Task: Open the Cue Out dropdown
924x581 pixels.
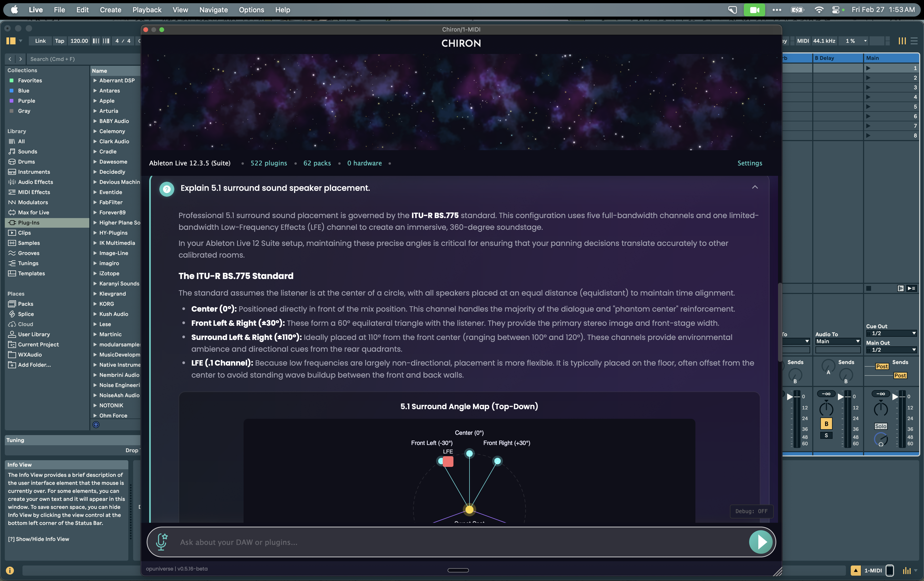Action: (x=891, y=334)
